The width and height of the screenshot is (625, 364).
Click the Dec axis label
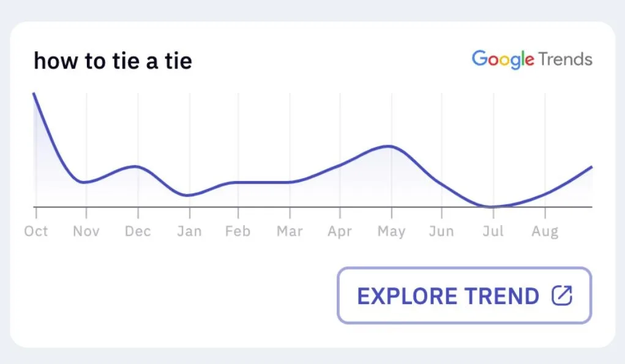point(138,231)
